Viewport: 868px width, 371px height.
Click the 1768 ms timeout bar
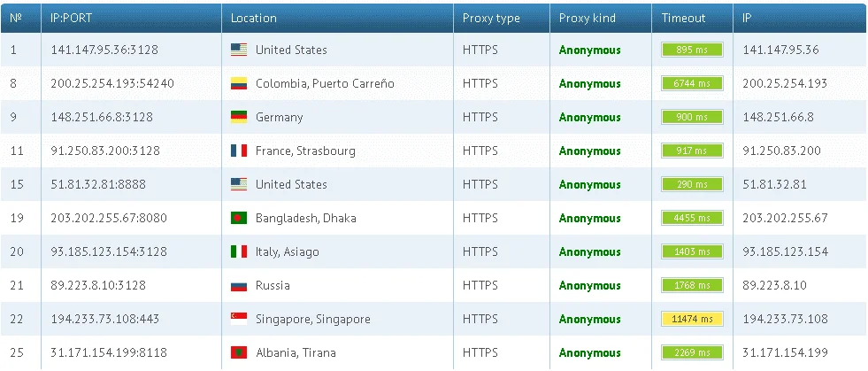coord(692,286)
